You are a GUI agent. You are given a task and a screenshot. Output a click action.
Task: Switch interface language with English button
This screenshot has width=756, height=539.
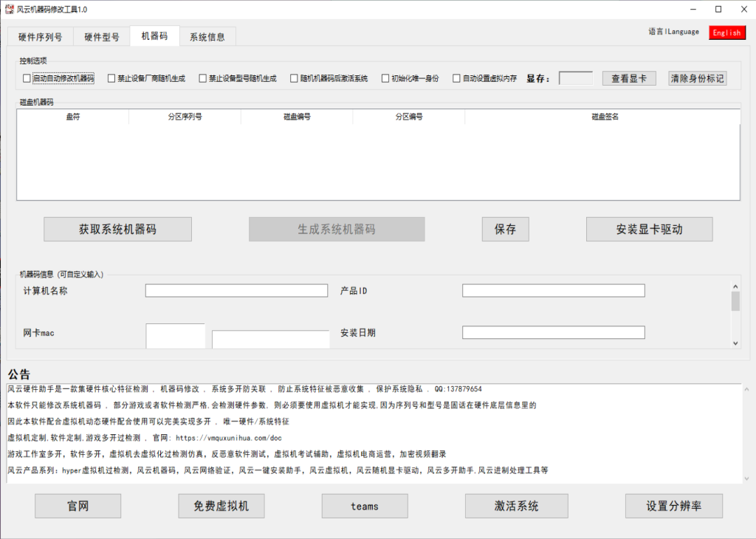726,32
